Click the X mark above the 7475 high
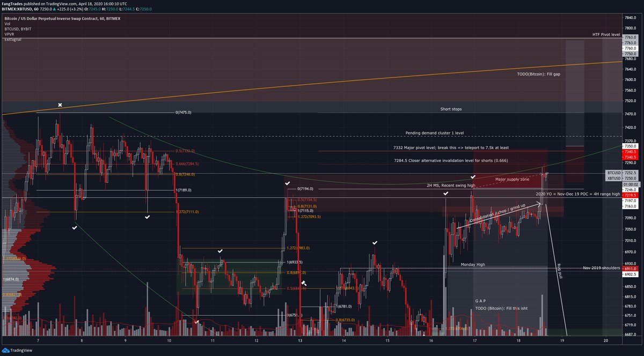Viewport: 644px width, 356px height. (x=60, y=105)
